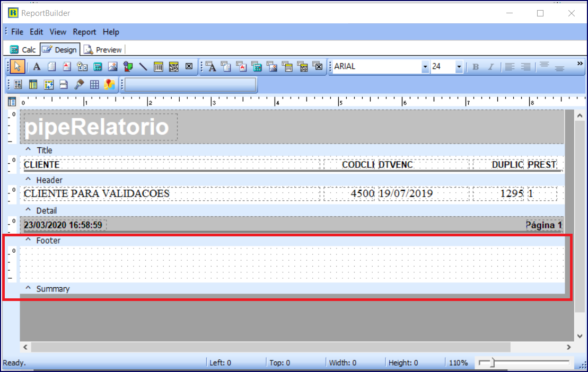
Task: Pick the Shape component tool
Action: pyautogui.click(x=128, y=67)
